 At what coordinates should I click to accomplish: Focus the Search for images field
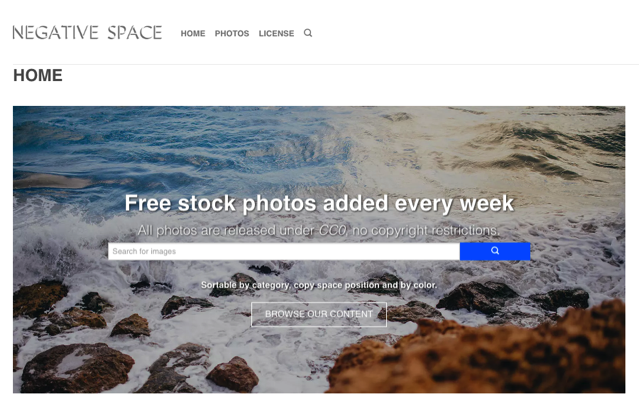(x=284, y=251)
